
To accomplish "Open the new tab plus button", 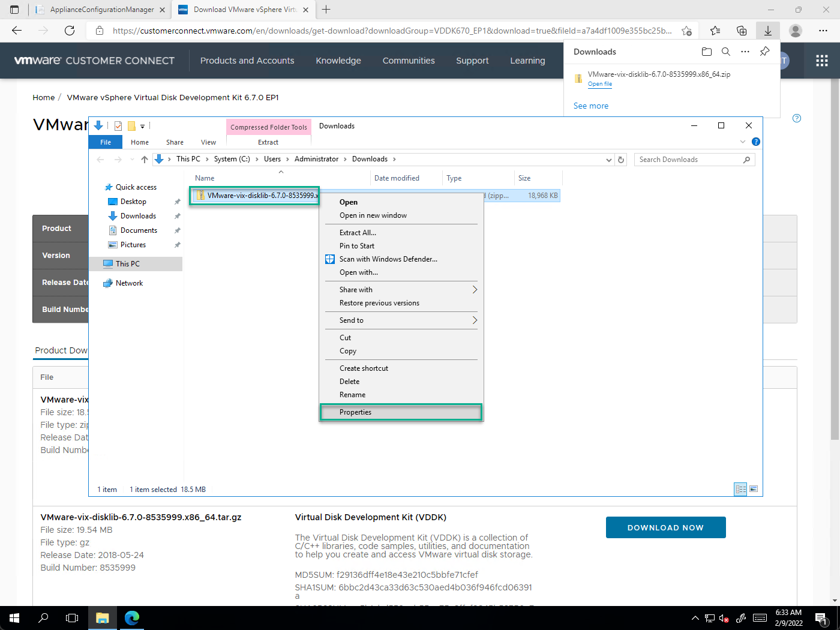I will [x=326, y=10].
